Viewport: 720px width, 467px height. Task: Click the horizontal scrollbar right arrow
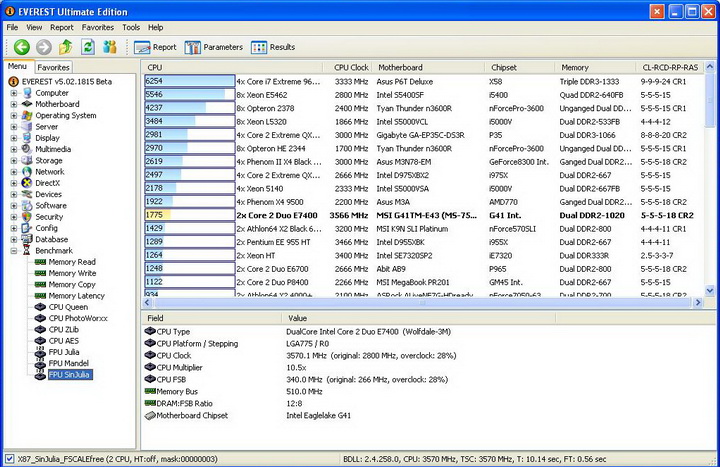pos(698,302)
